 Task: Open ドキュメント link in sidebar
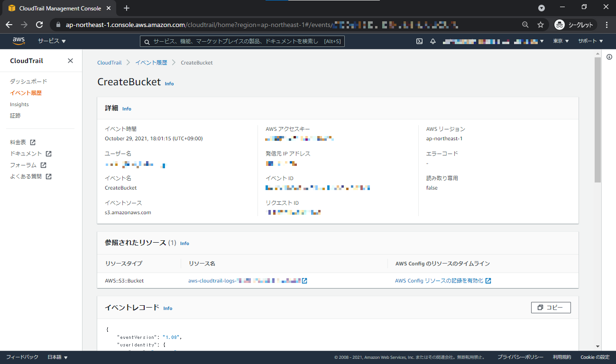[26, 154]
